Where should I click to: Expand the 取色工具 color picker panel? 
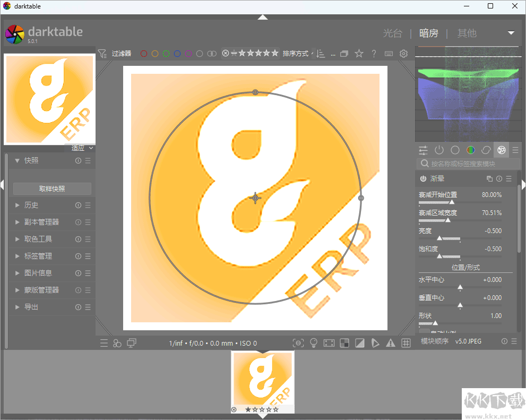click(17, 239)
